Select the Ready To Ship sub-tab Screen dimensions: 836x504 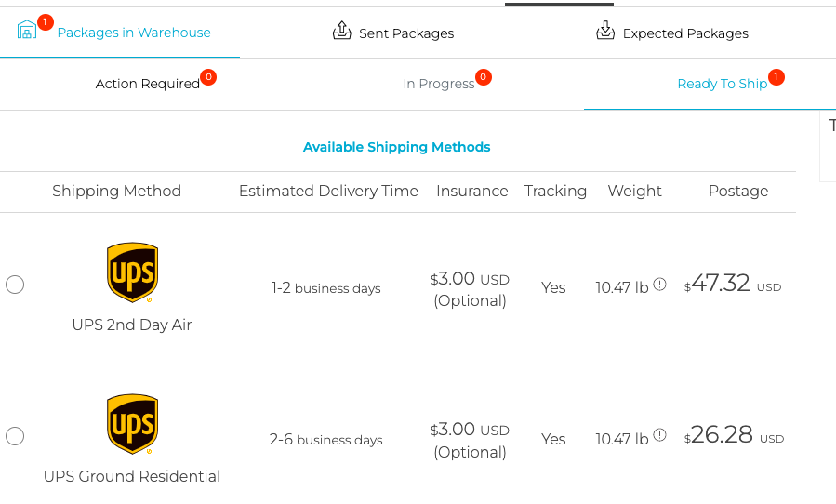722,84
